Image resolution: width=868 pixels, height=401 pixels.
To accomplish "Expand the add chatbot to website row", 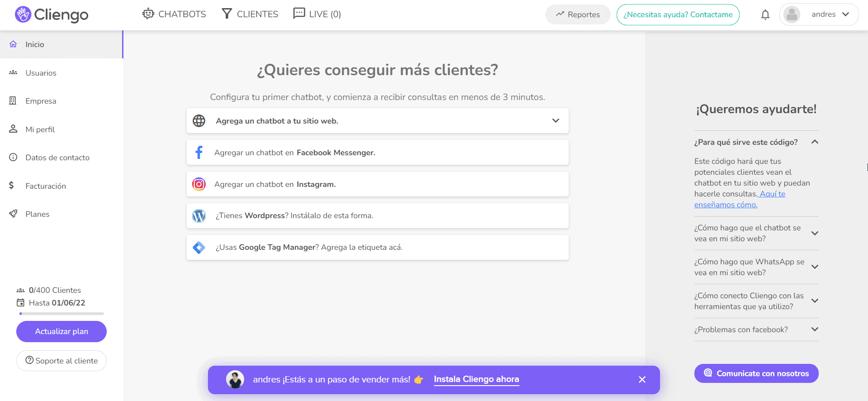I will point(556,121).
